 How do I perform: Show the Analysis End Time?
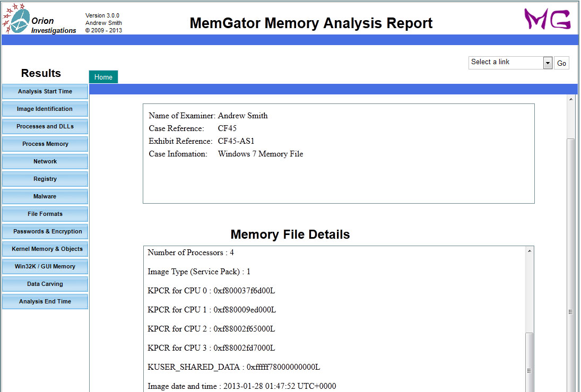(x=45, y=302)
